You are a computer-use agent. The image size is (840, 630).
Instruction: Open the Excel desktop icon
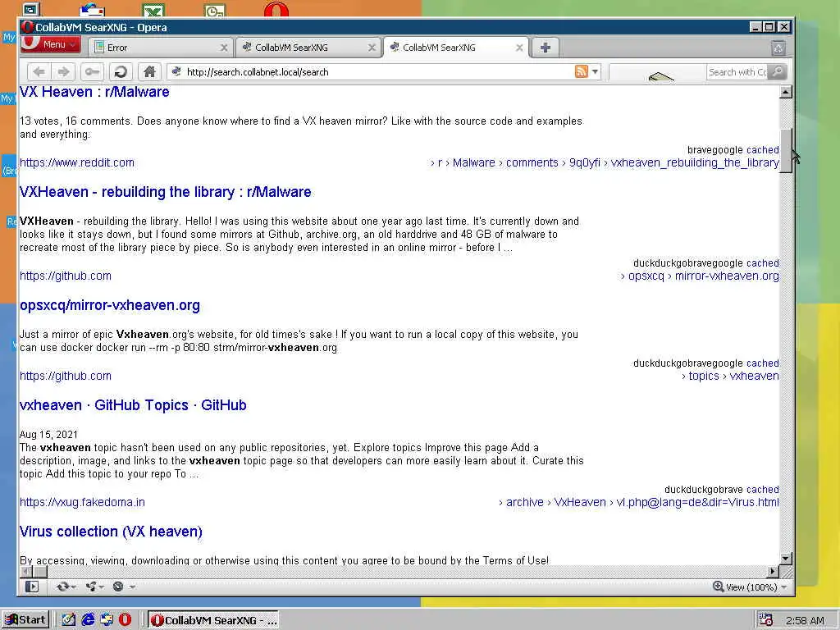tap(153, 10)
